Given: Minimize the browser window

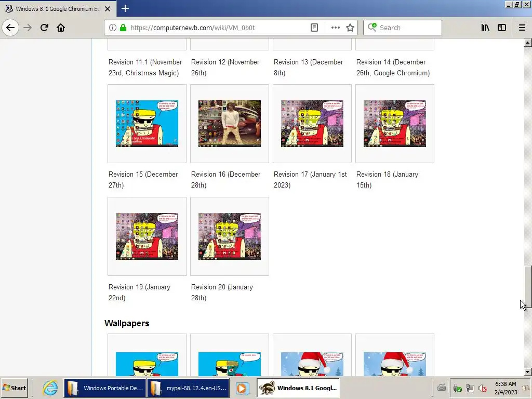Looking at the screenshot, I should (508, 4).
